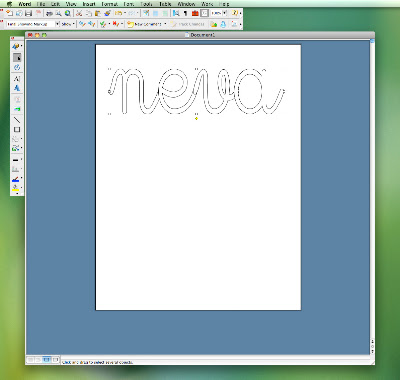The width and height of the screenshot is (400, 380).
Task: Open the Show dropdown in reviewing toolbar
Action: (68, 24)
